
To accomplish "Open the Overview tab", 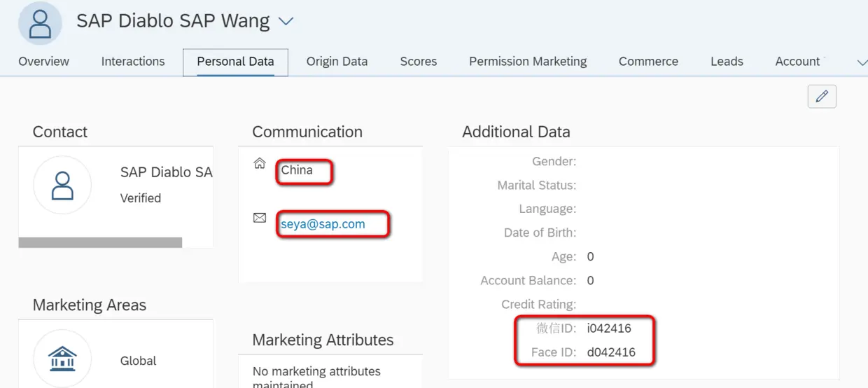I will click(43, 62).
